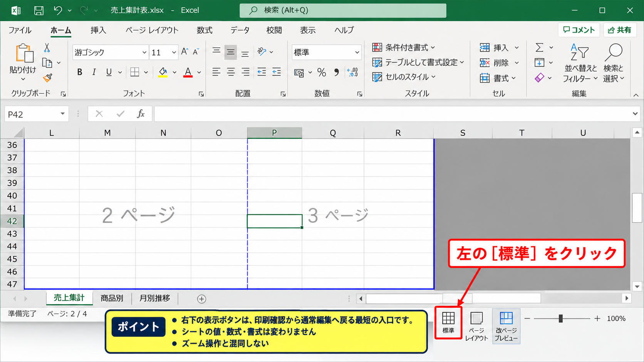
Task: Click the Insert Function fx icon
Action: click(x=141, y=113)
